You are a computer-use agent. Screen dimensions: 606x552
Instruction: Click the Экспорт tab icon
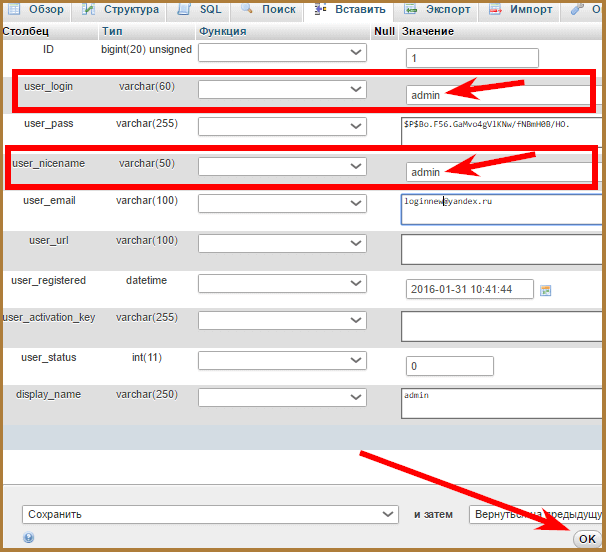tap(410, 9)
